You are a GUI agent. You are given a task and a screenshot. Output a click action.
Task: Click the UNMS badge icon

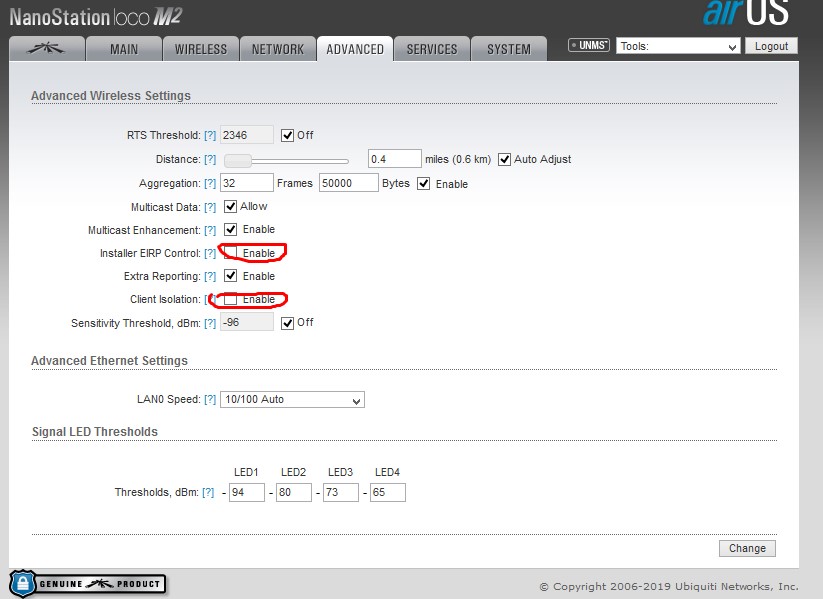[x=589, y=46]
